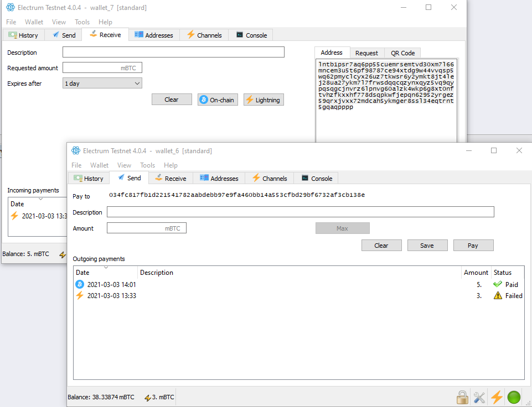Click Pay button in wallet_6

coord(473,246)
